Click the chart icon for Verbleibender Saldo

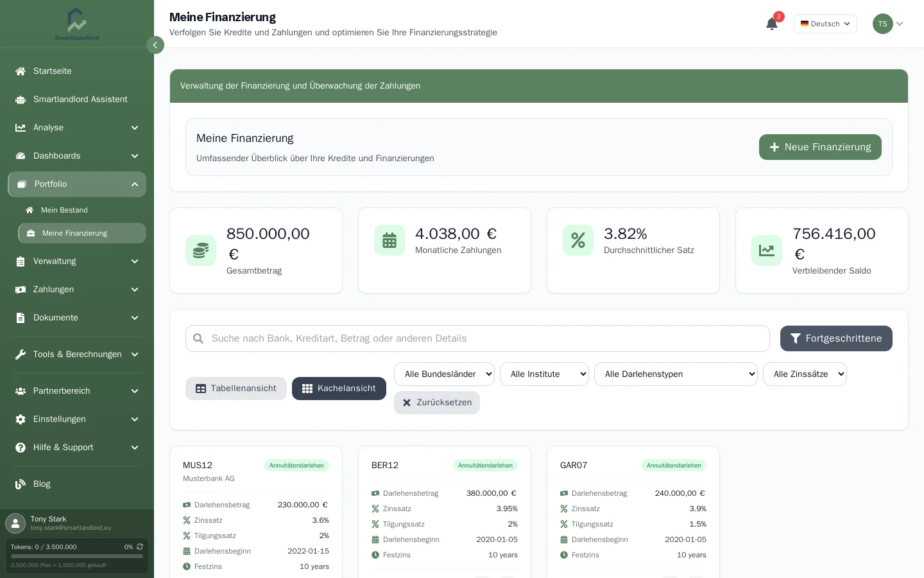(767, 250)
